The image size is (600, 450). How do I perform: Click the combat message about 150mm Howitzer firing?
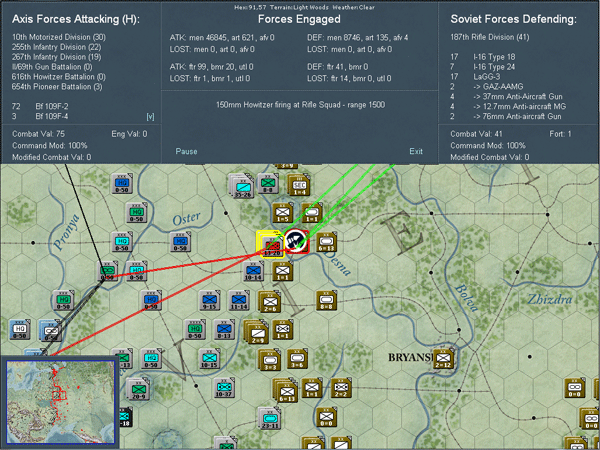300,105
